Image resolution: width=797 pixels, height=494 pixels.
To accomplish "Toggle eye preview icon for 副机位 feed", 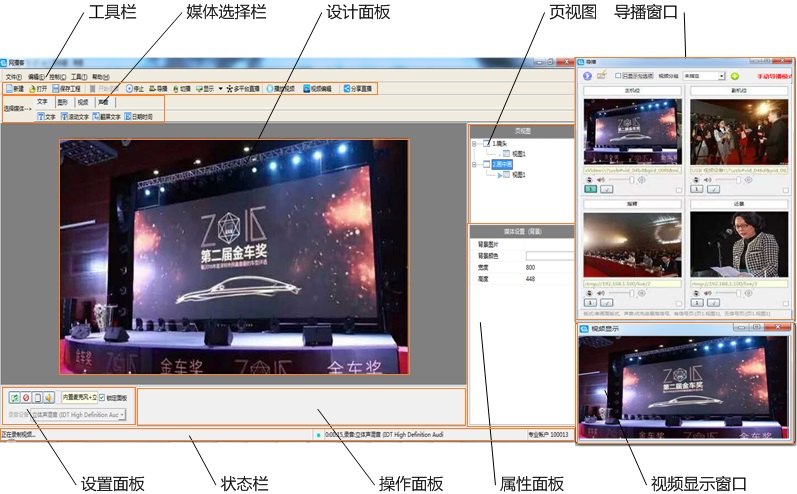I will click(748, 180).
